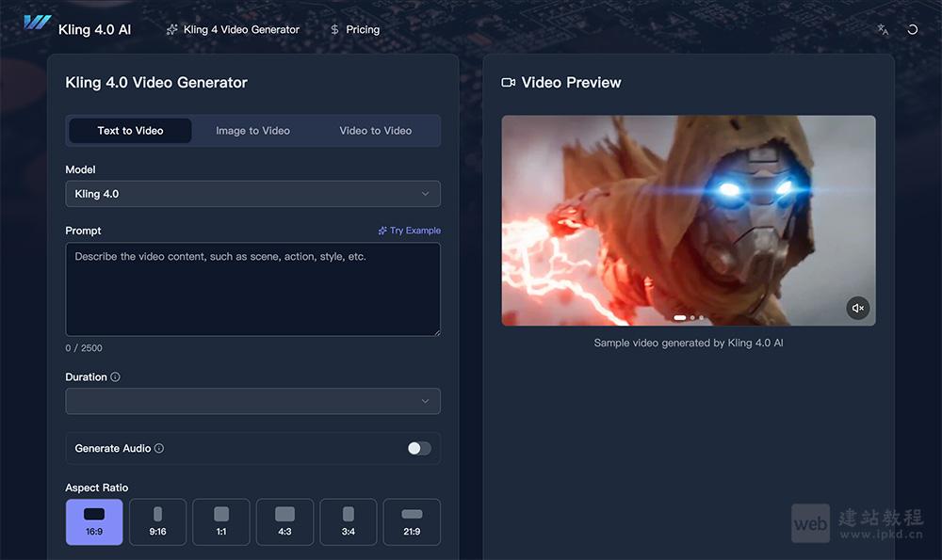Image resolution: width=942 pixels, height=560 pixels.
Task: Click the loading spinner icon in header
Action: point(912,29)
